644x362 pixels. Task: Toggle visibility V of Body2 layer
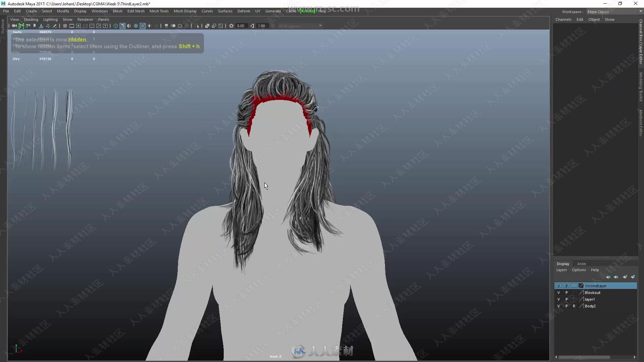point(558,306)
